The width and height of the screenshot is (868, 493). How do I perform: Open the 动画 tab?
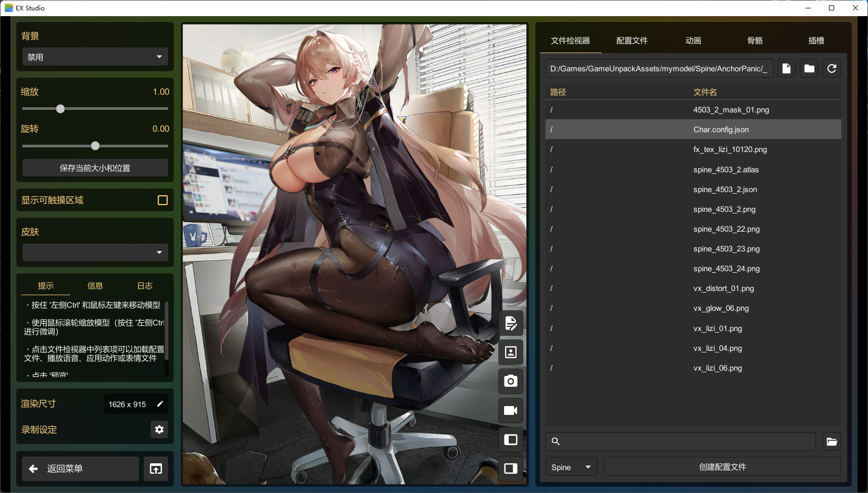click(694, 41)
